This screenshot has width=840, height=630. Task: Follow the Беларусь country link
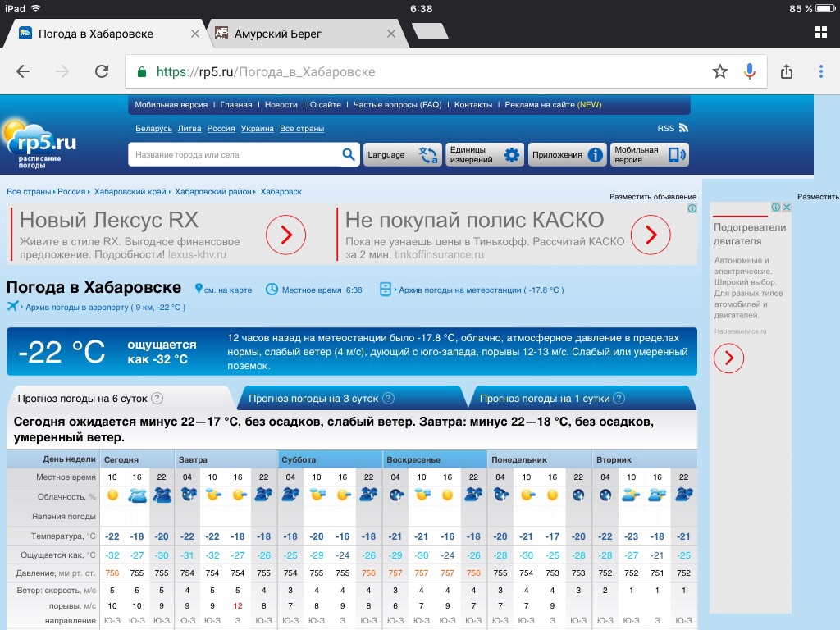coord(153,129)
